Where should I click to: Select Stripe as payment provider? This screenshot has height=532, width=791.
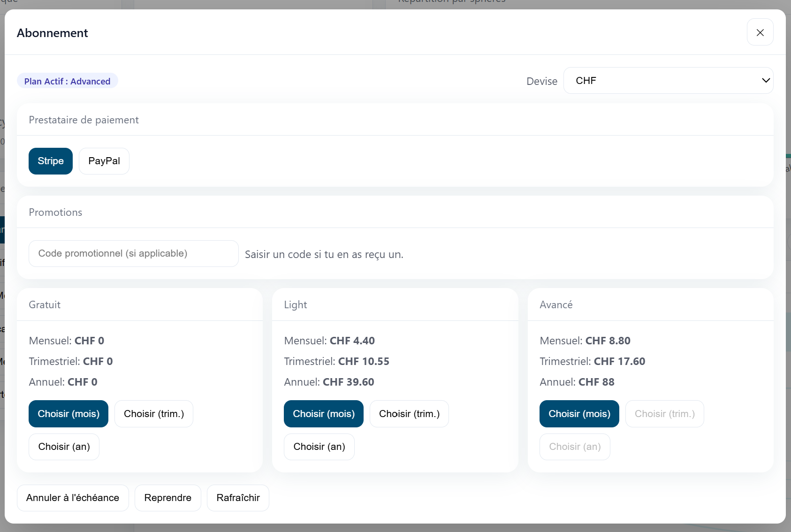(51, 161)
